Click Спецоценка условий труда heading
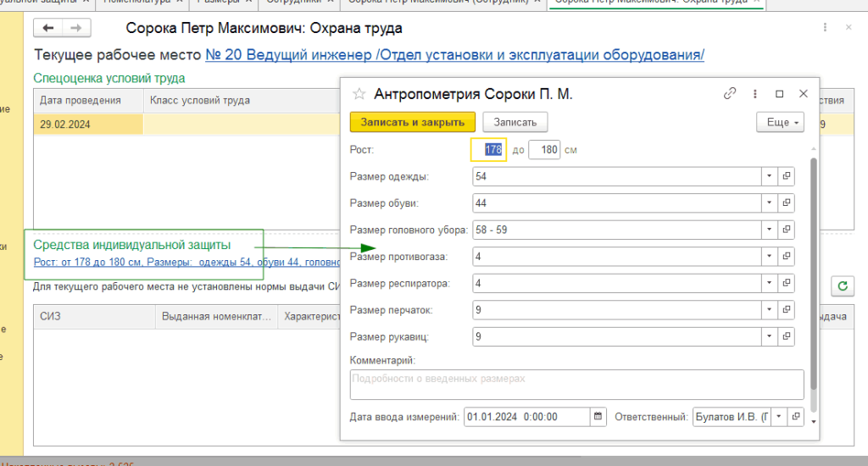The height and width of the screenshot is (466, 868). [x=109, y=78]
